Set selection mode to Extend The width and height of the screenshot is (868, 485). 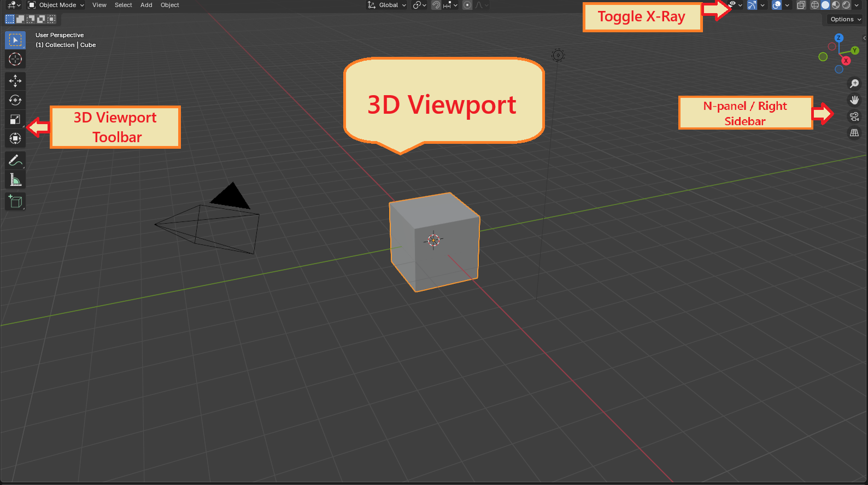pyautogui.click(x=20, y=19)
